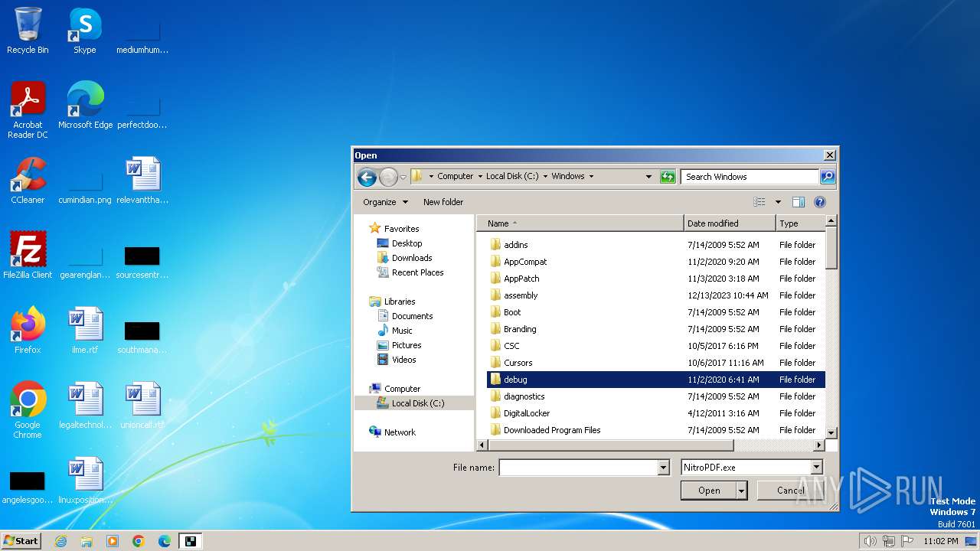Click the horizontal scrollbar right arrow
980x551 pixels.
[819, 445]
